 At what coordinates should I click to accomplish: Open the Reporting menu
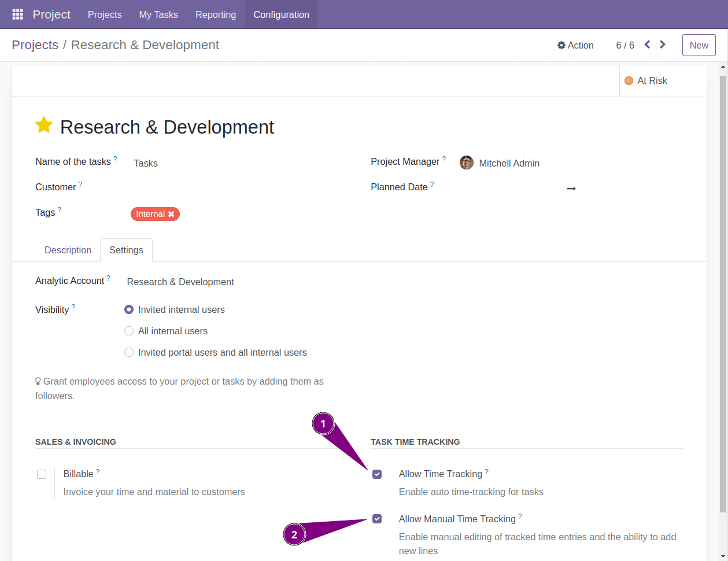[x=215, y=14]
